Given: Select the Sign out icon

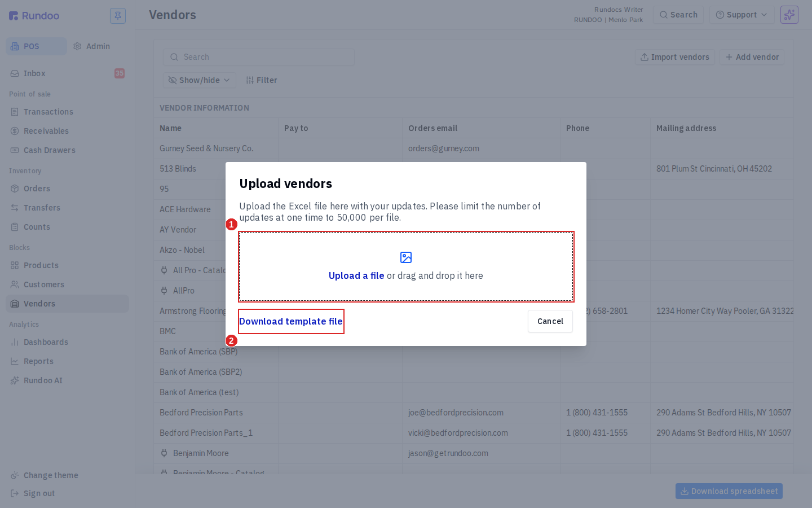Looking at the screenshot, I should (15, 493).
